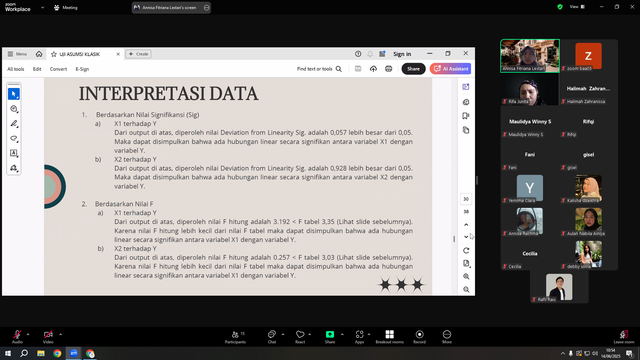Open Acrobat Menu
Viewport: 640px width, 360px height.
click(x=17, y=54)
